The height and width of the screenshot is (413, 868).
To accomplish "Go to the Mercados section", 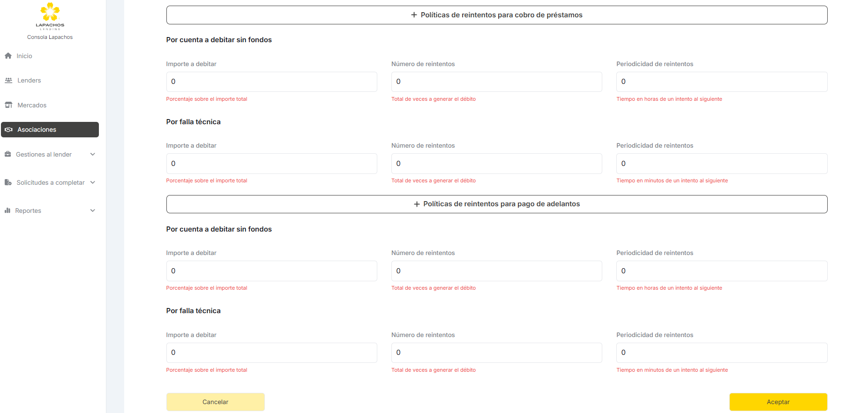I will (32, 105).
